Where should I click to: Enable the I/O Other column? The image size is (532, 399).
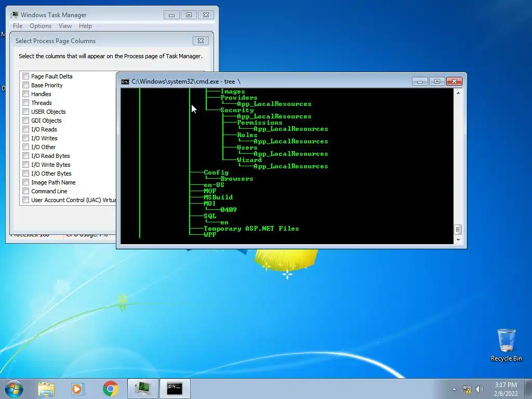[26, 147]
